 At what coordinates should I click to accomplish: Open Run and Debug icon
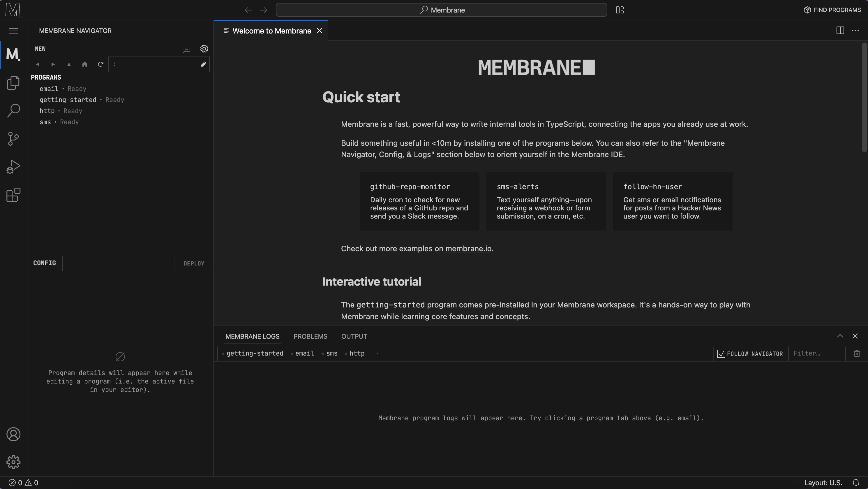(13, 166)
